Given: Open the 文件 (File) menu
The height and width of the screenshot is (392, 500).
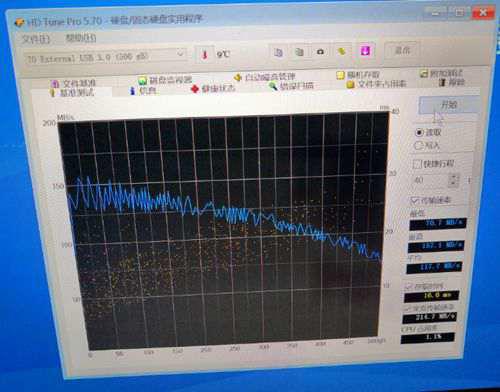Looking at the screenshot, I should pyautogui.click(x=36, y=39).
